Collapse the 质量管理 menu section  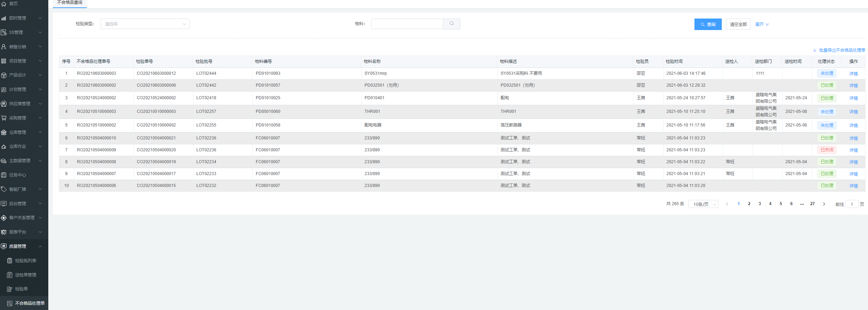(40, 246)
